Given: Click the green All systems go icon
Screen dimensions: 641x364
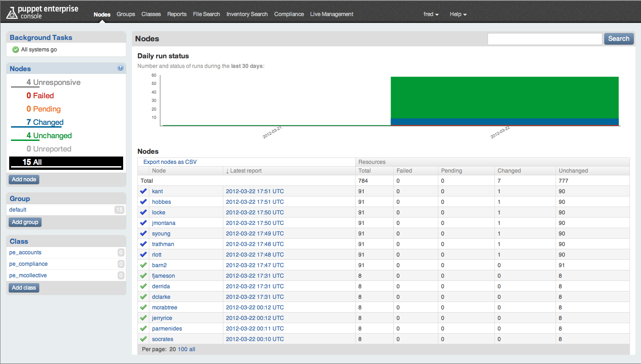Looking at the screenshot, I should (x=16, y=50).
